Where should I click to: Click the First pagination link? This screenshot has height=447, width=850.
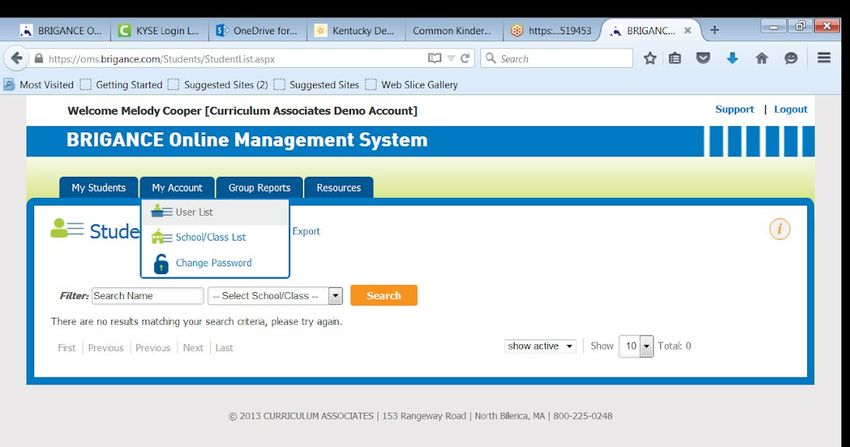pyautogui.click(x=67, y=348)
